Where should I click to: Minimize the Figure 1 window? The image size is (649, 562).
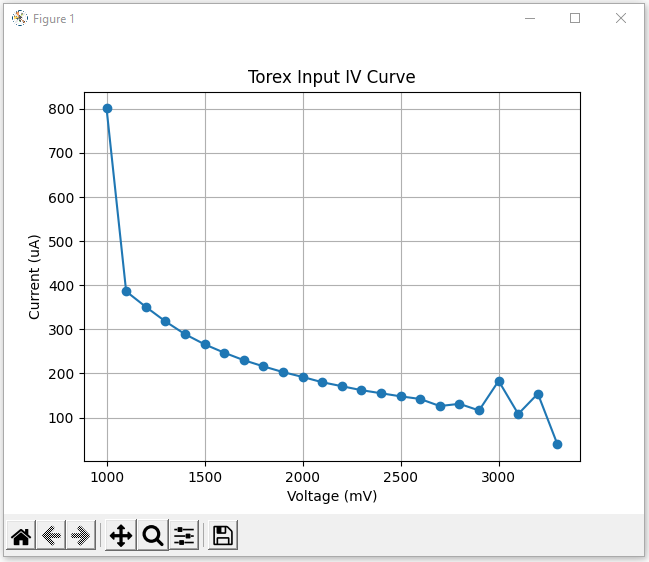[x=530, y=19]
